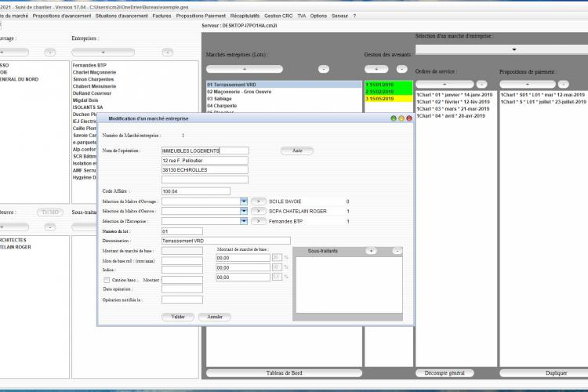Click arrow button next to SCI LE SAVOIE
The height and width of the screenshot is (392, 588).
[x=259, y=201]
